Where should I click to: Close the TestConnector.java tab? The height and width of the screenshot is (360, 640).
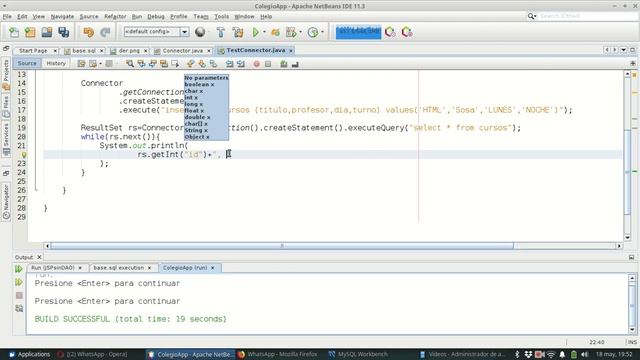point(291,51)
